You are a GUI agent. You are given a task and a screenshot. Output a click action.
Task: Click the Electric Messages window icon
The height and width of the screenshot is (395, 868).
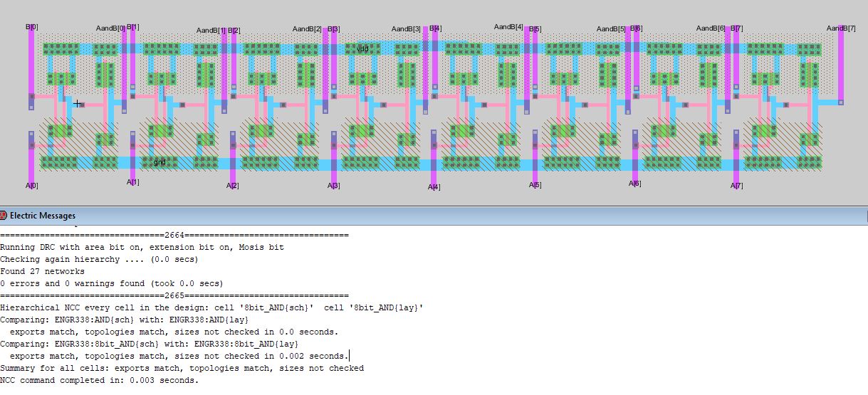coord(4,216)
